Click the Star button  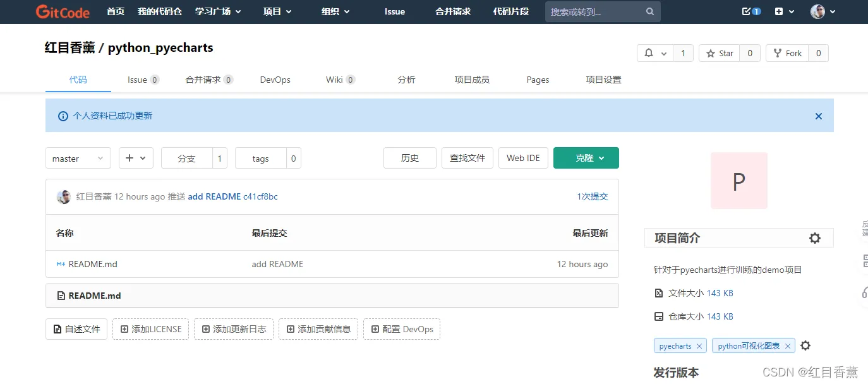(720, 53)
